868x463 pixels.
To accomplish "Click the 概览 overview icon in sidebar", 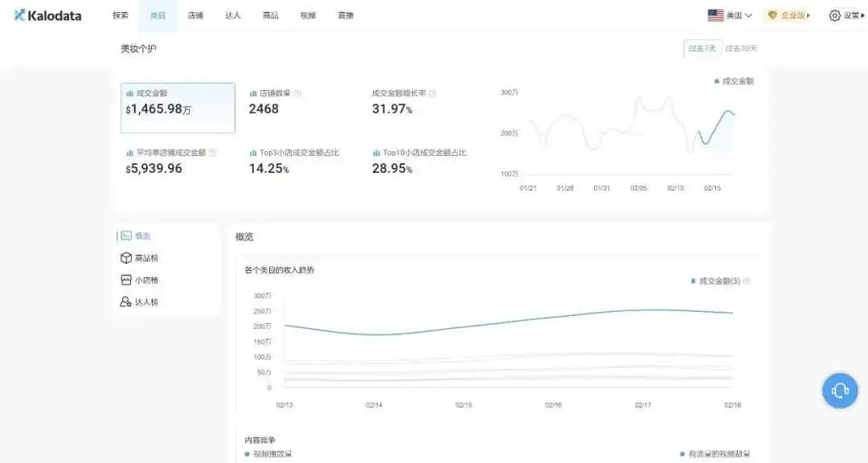I will coord(126,236).
